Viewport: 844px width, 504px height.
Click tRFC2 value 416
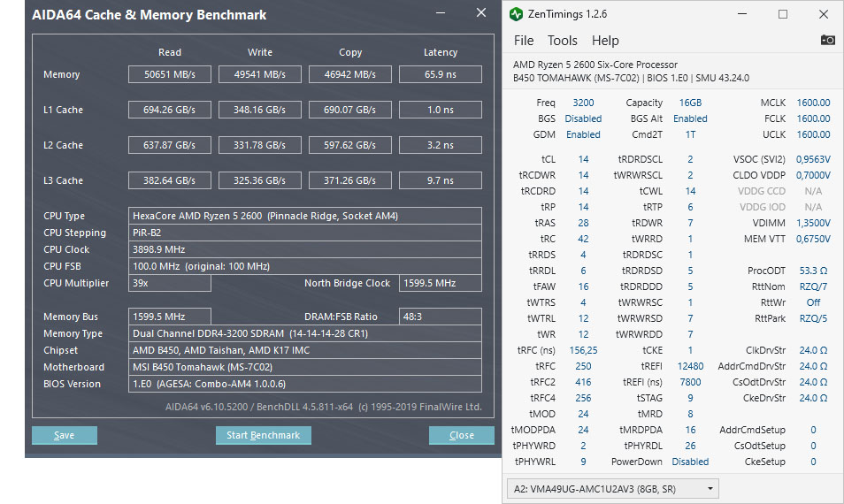584,382
